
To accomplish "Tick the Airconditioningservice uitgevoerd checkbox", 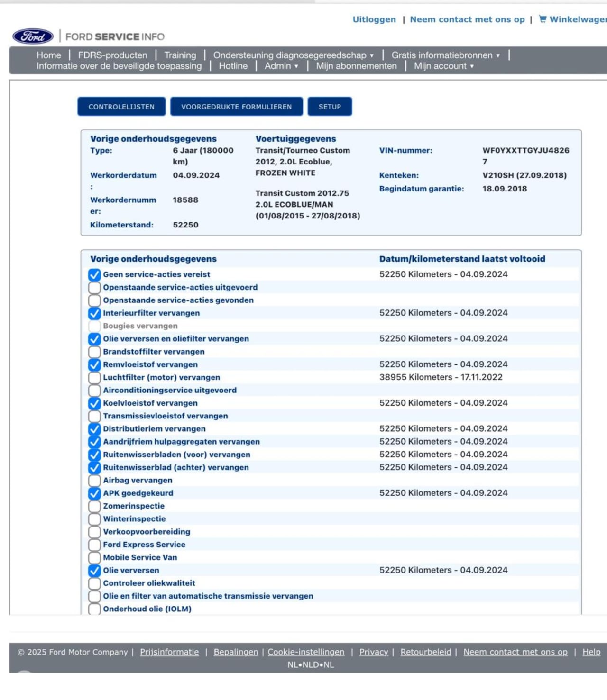I will 94,391.
